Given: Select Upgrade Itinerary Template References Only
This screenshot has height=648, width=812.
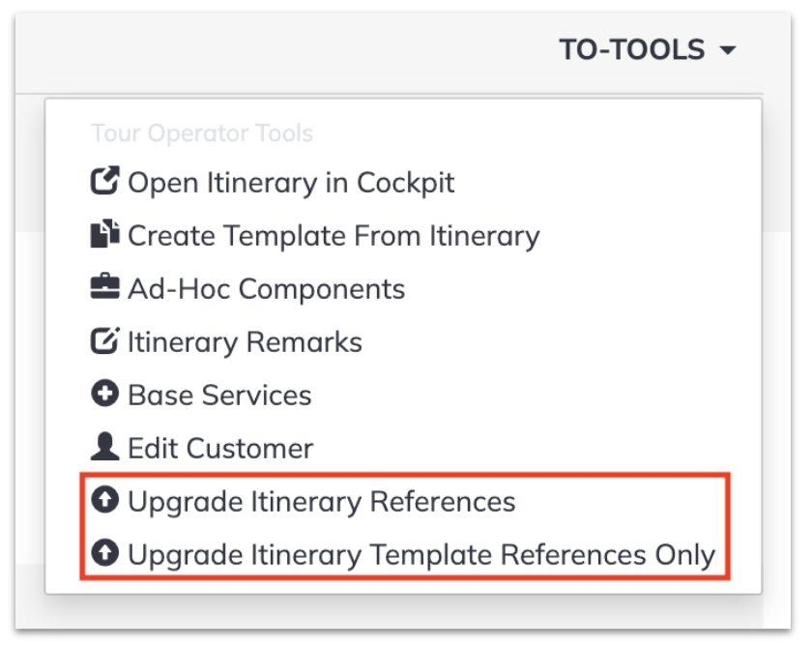Looking at the screenshot, I should (x=403, y=555).
